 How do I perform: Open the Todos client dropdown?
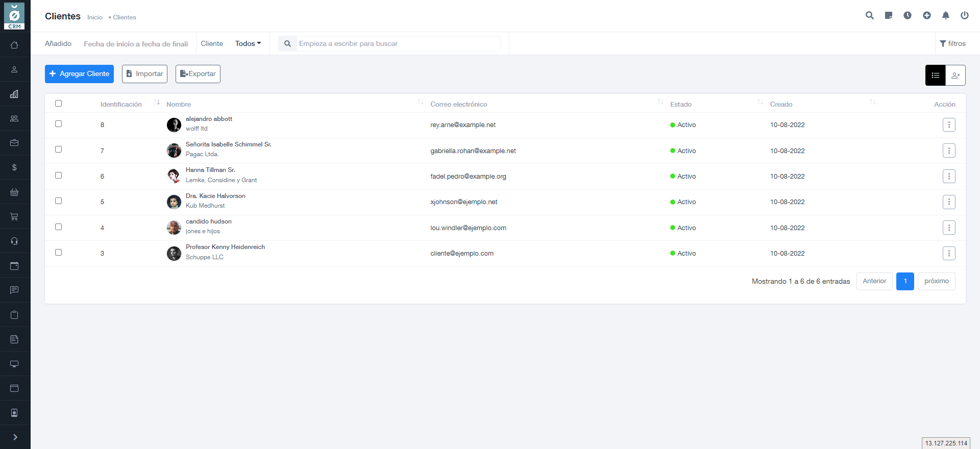click(x=248, y=43)
